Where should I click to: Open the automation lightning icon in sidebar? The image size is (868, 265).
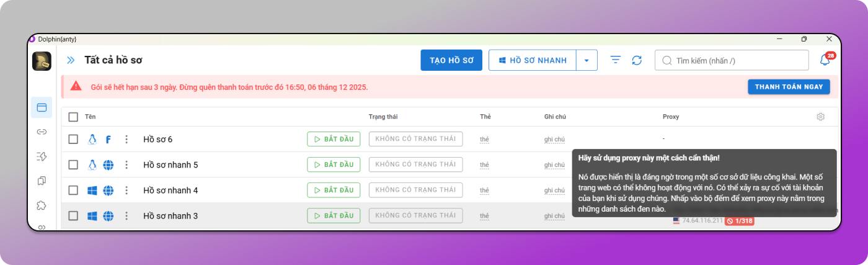[x=42, y=156]
